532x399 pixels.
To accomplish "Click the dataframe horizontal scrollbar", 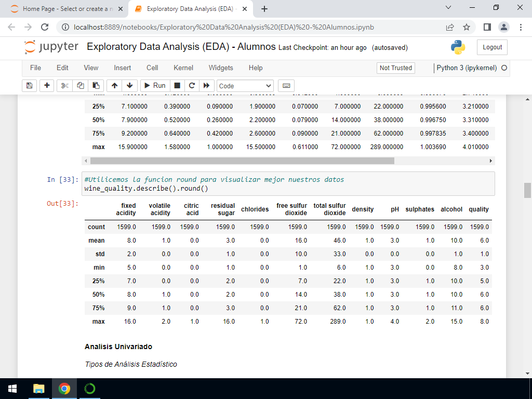I will (x=242, y=161).
